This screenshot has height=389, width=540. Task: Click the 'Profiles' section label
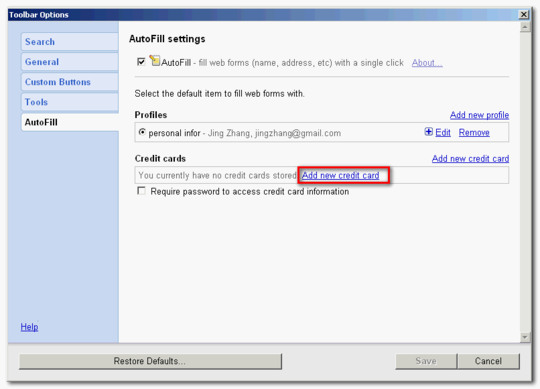pos(151,115)
